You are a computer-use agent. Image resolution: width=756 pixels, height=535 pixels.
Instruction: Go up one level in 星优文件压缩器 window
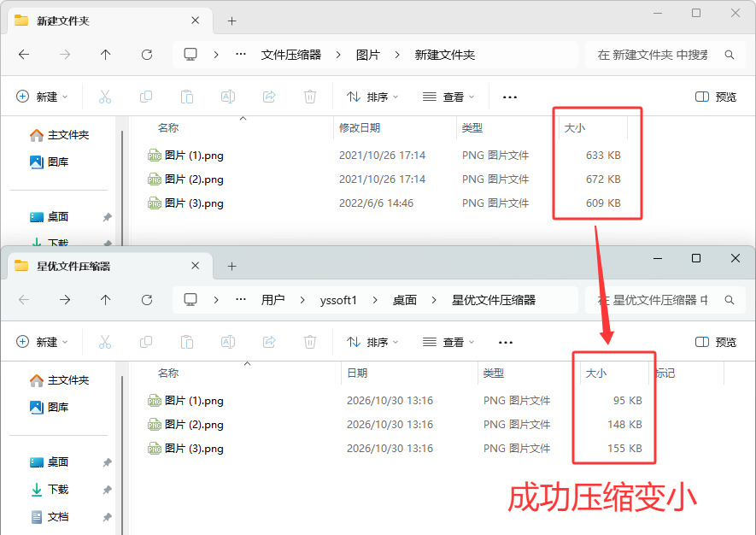tap(106, 300)
